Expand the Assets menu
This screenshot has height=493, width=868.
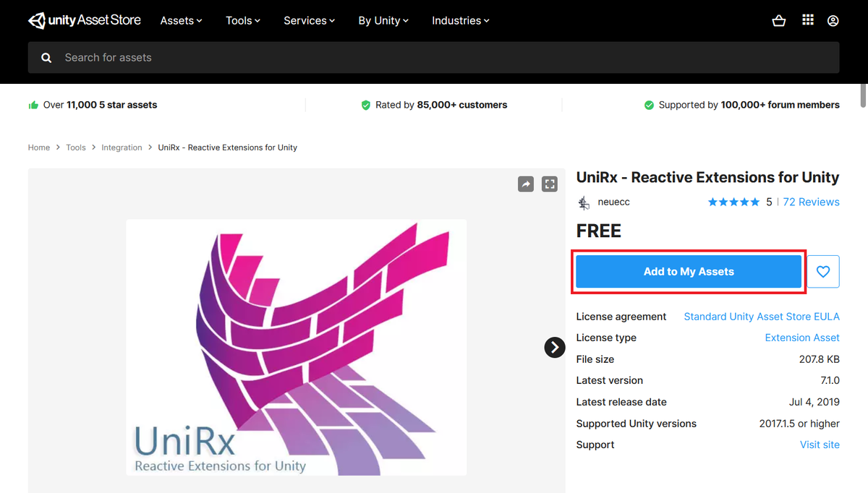tap(181, 20)
